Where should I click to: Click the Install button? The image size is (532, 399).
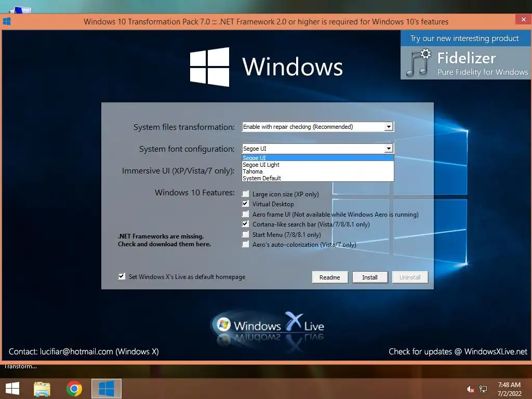click(x=370, y=277)
